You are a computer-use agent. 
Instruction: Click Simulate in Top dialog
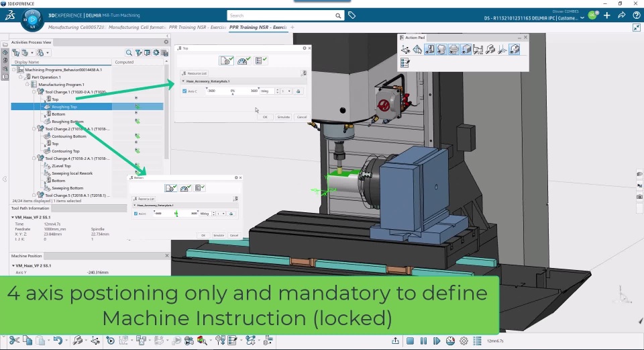coord(283,117)
